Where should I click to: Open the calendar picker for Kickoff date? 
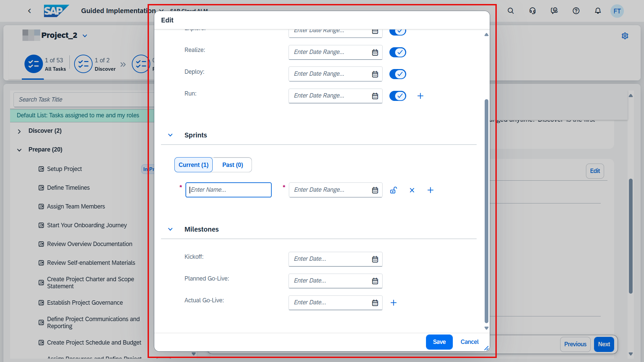point(375,259)
